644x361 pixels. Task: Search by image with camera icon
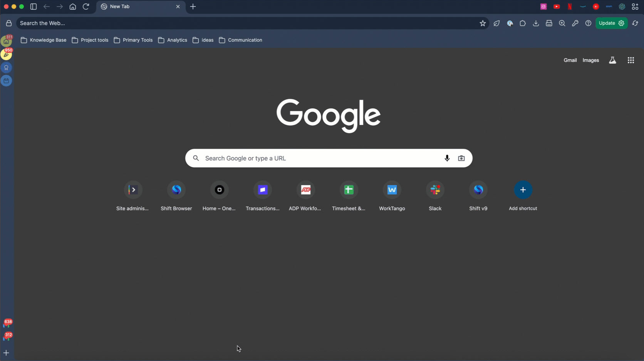(x=461, y=158)
